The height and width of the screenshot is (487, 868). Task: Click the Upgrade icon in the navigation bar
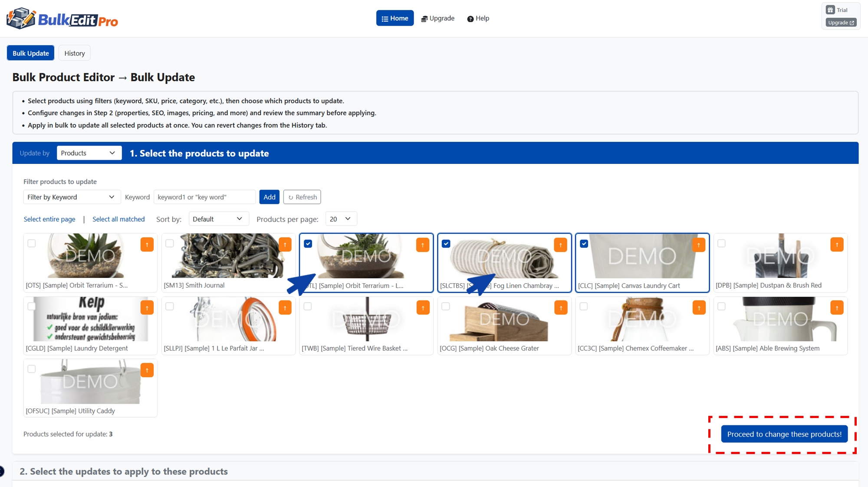pyautogui.click(x=424, y=18)
